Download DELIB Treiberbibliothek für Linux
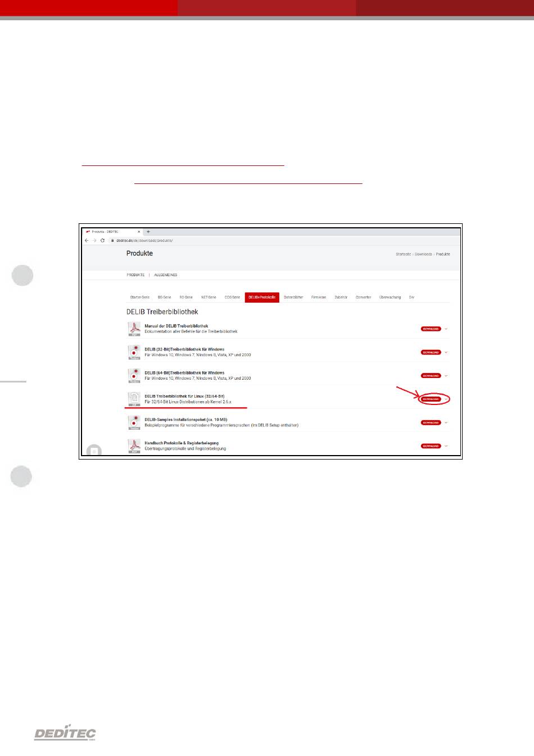The image size is (534, 756). (431, 399)
